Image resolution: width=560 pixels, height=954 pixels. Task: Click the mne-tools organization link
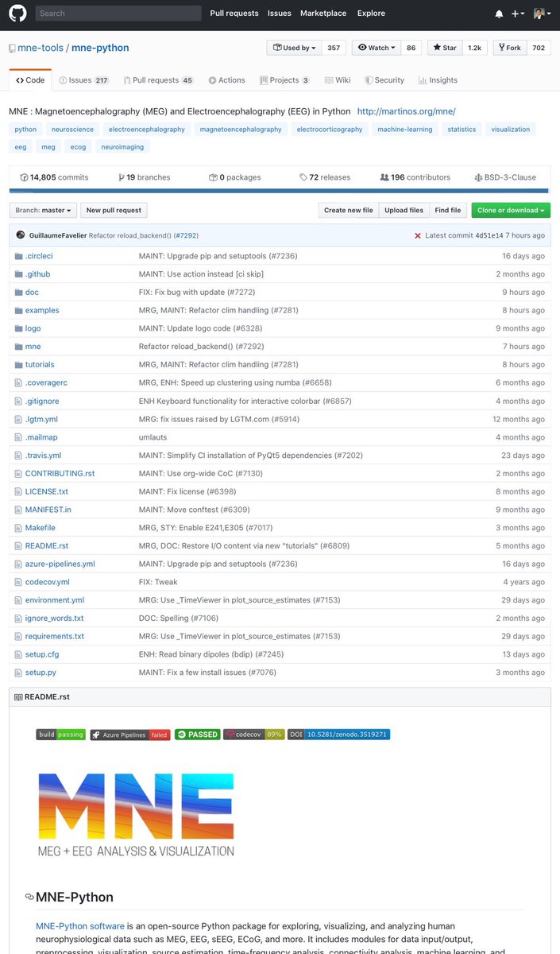click(x=41, y=48)
